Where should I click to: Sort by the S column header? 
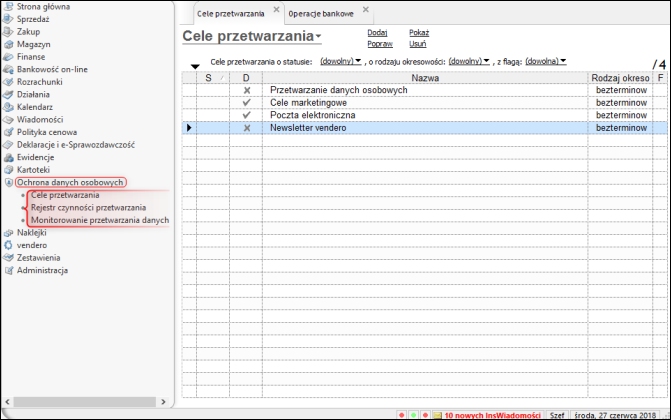pyautogui.click(x=213, y=78)
